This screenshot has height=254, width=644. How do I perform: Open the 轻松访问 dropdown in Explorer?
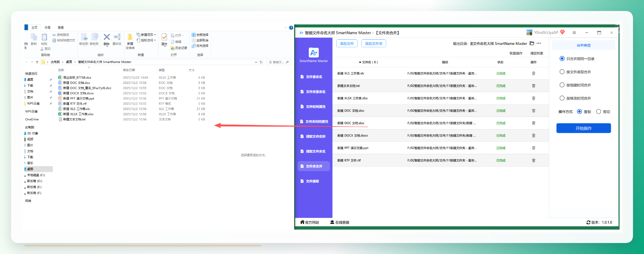[x=146, y=40]
